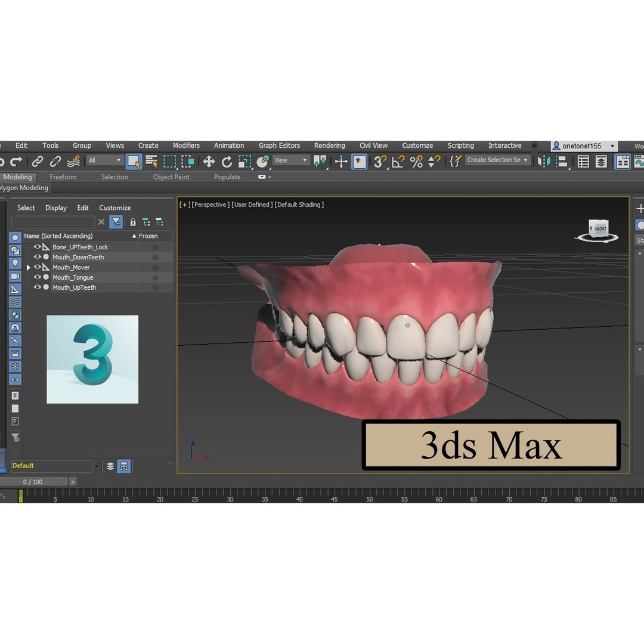The height and width of the screenshot is (644, 644).
Task: Hide the Mouth_Tongue object via its eye
Action: (36, 277)
